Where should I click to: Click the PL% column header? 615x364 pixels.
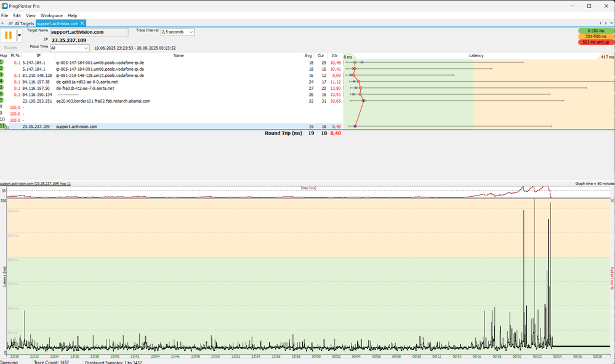[x=15, y=55]
